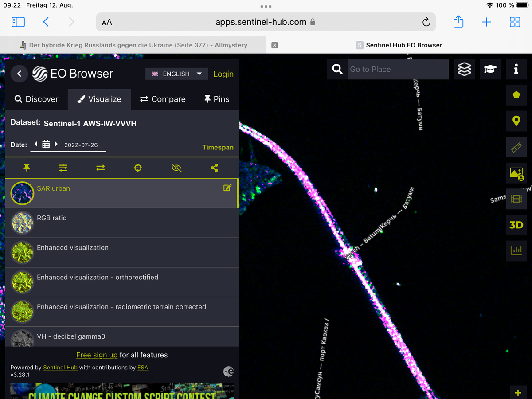Viewport: 532px width, 399px height.
Task: Open the map layers selector
Action: pyautogui.click(x=464, y=69)
